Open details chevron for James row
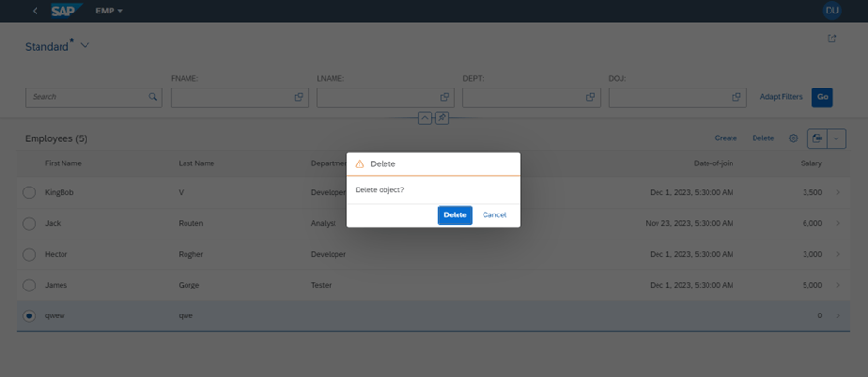This screenshot has height=377, width=868. (838, 285)
